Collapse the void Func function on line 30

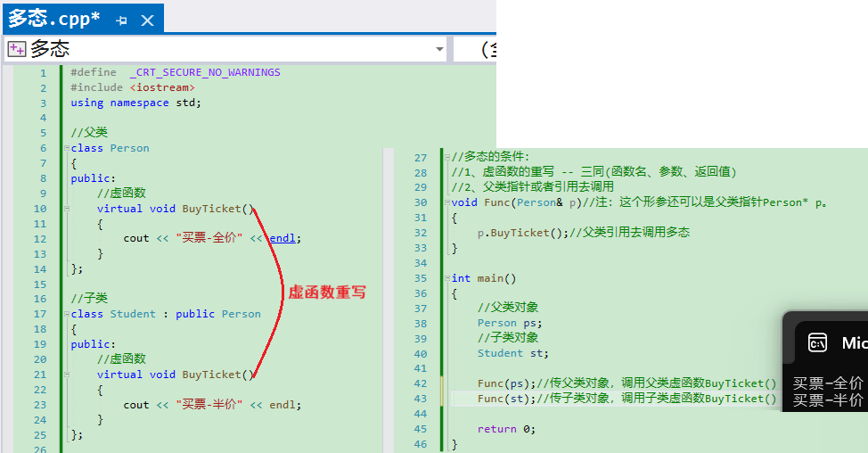[447, 202]
